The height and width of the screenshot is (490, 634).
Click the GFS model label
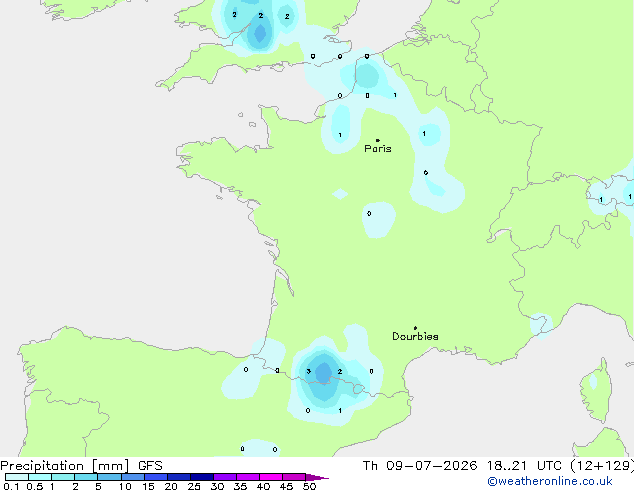(150, 466)
